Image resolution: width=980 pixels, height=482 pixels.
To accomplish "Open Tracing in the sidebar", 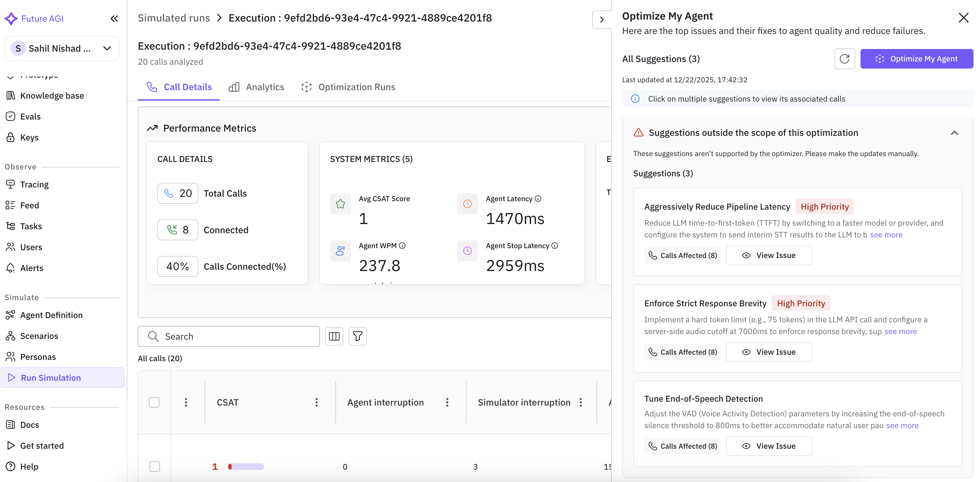I will 34,185.
